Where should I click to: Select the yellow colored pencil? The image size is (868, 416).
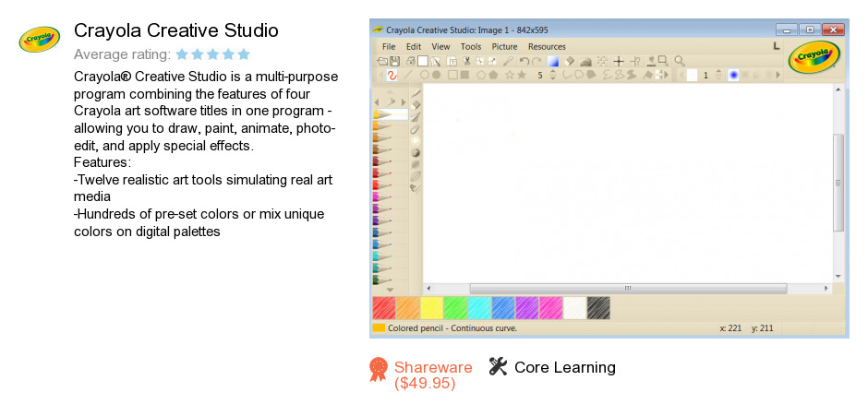[391, 114]
